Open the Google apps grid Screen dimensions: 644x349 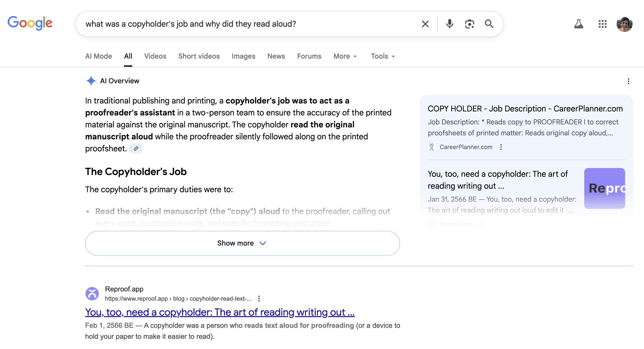[x=602, y=24]
